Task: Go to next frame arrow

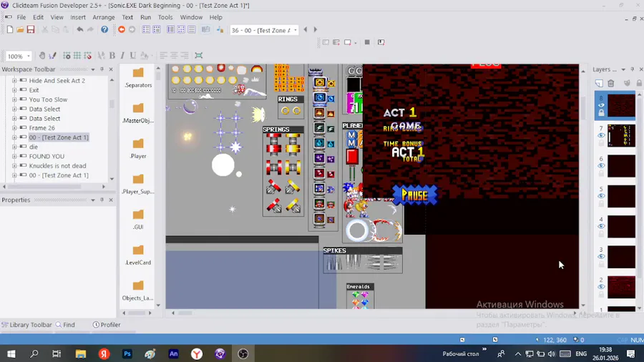Action: tap(316, 29)
